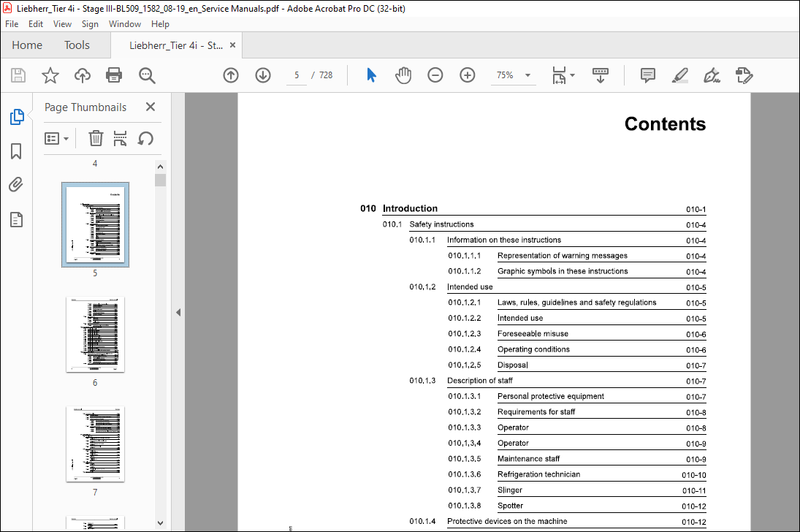This screenshot has width=800, height=532.
Task: Click the Foreseeable misuse contents entry
Action: click(x=577, y=333)
